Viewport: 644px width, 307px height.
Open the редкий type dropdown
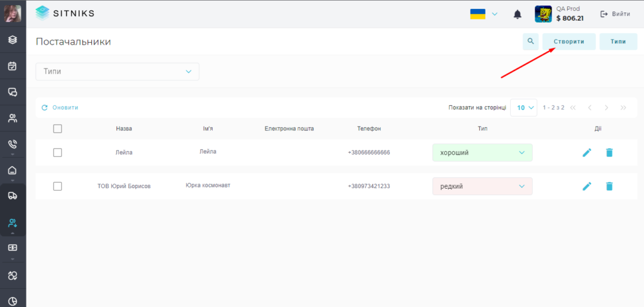click(482, 186)
